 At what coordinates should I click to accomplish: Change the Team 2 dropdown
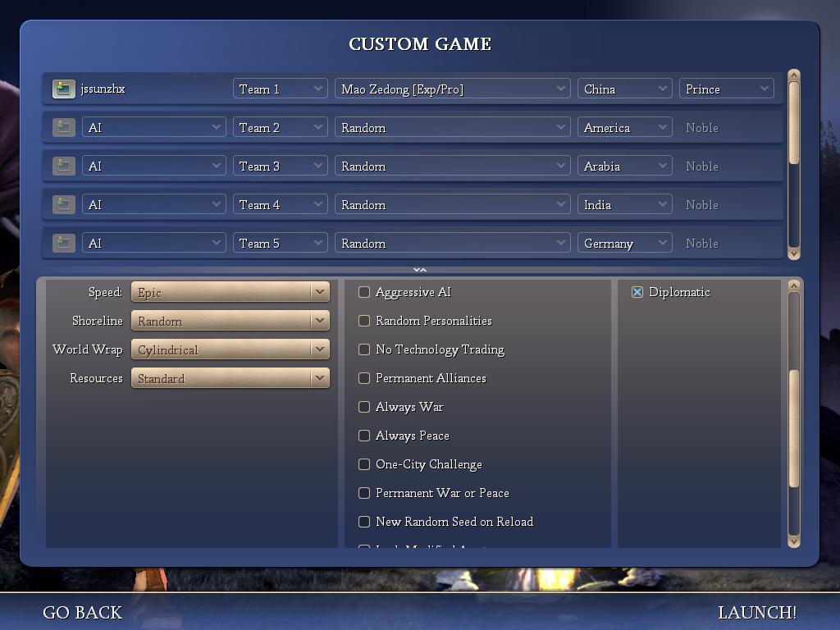[281, 127]
